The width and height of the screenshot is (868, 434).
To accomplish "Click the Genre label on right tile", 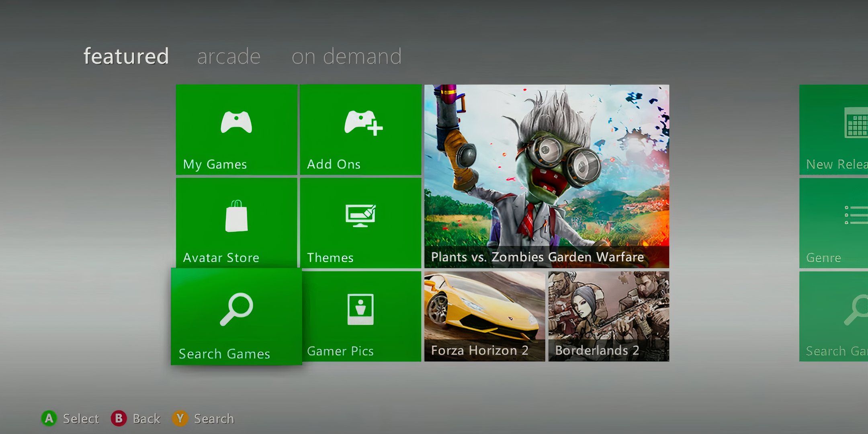I will point(823,258).
